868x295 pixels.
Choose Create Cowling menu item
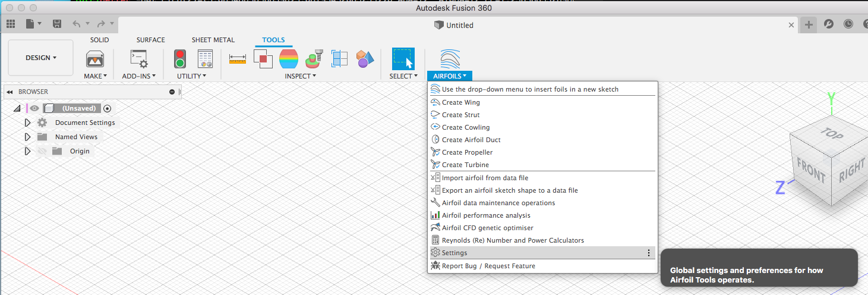pos(541,127)
